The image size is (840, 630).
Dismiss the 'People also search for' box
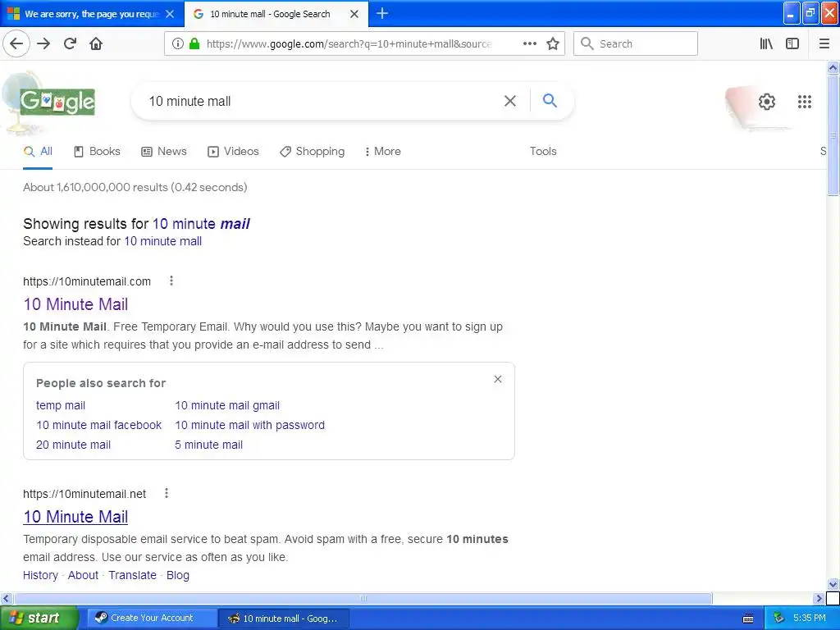coord(498,379)
